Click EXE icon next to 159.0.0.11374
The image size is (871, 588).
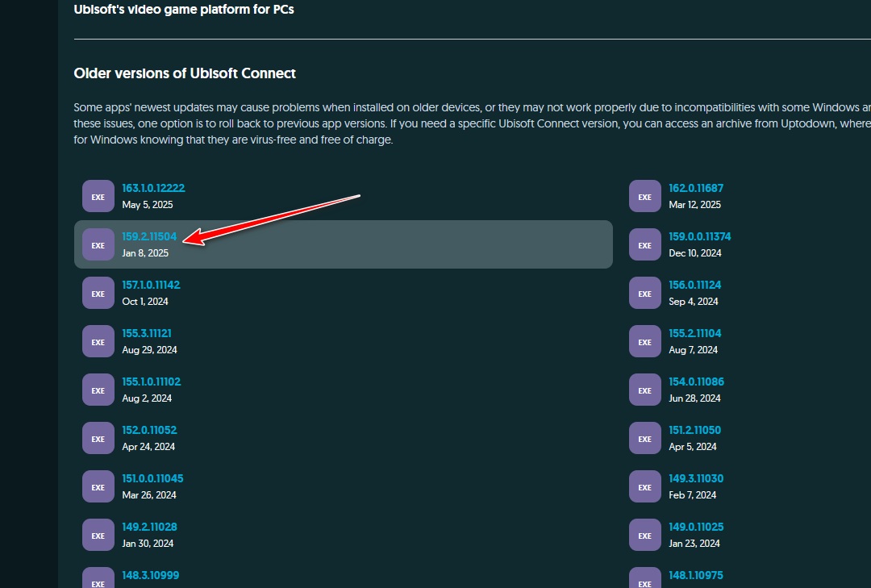[645, 244]
